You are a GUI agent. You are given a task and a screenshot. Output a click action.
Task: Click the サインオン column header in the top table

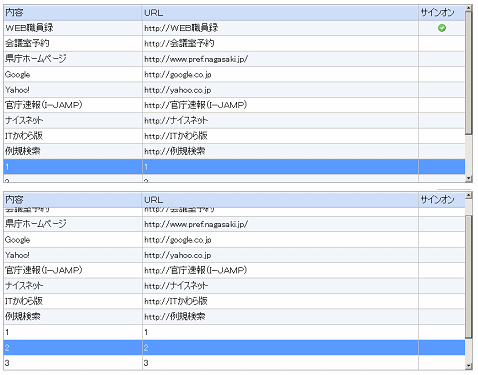pyautogui.click(x=442, y=13)
